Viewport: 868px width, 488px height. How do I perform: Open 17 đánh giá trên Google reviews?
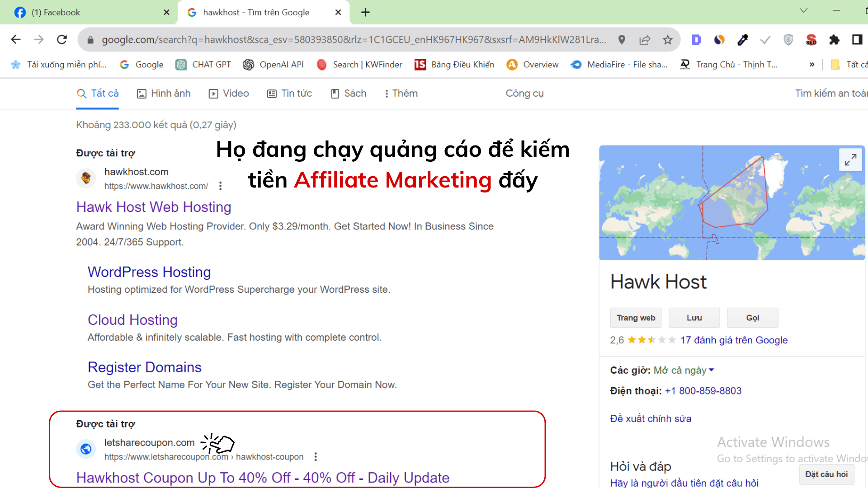pyautogui.click(x=734, y=340)
